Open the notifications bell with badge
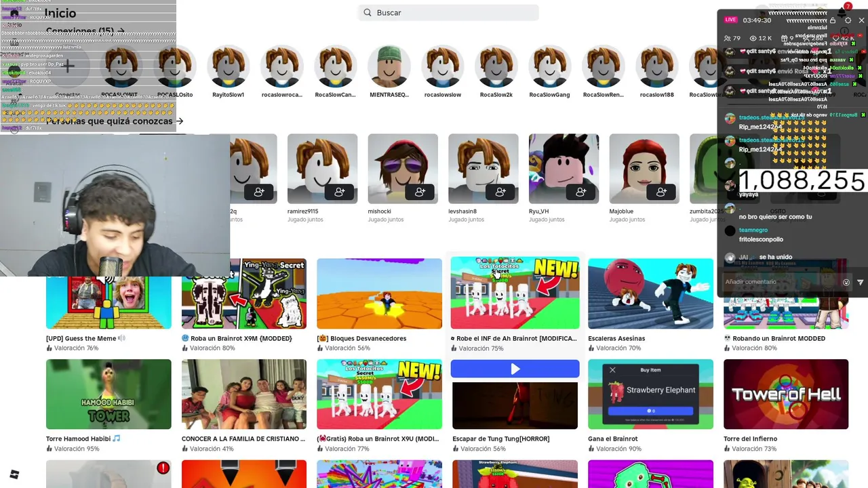The width and height of the screenshot is (868, 488). point(843,11)
